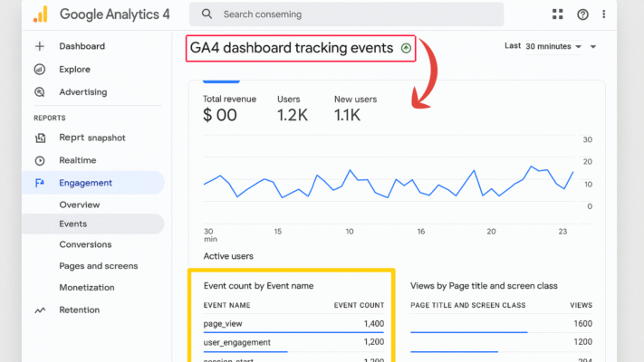644x362 pixels.
Task: Select Events in the Engagement submenu
Action: [x=73, y=224]
